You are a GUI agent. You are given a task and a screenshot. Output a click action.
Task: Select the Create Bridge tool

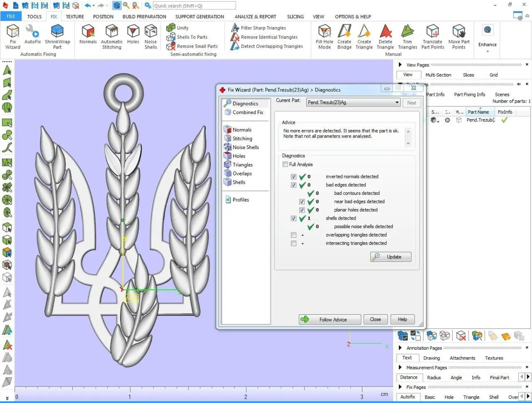[344, 37]
